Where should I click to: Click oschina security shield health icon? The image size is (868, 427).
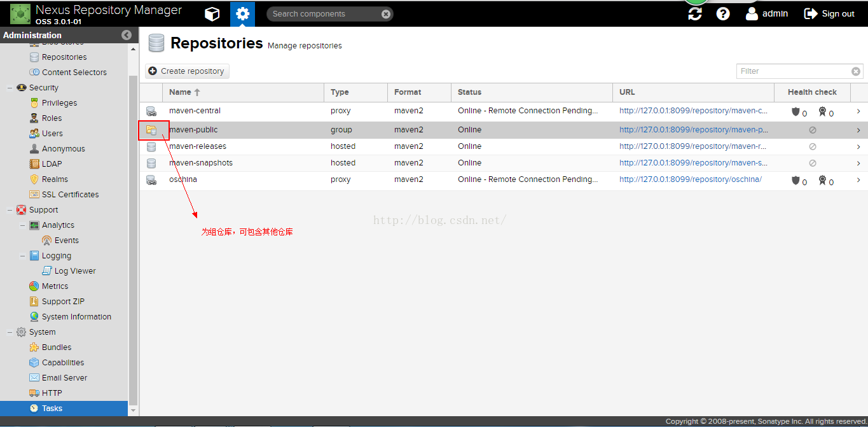(796, 180)
